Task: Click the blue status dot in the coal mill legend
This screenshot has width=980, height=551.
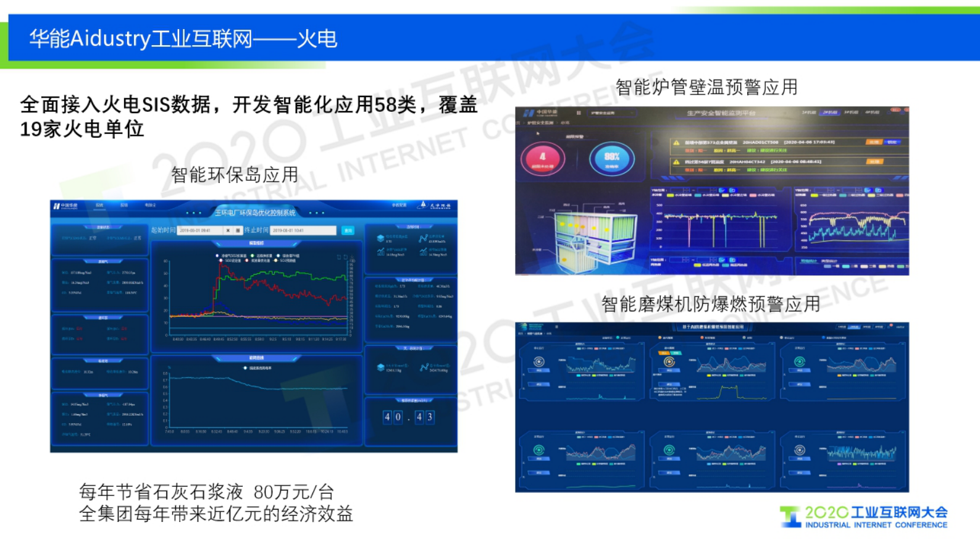Action: [823, 338]
